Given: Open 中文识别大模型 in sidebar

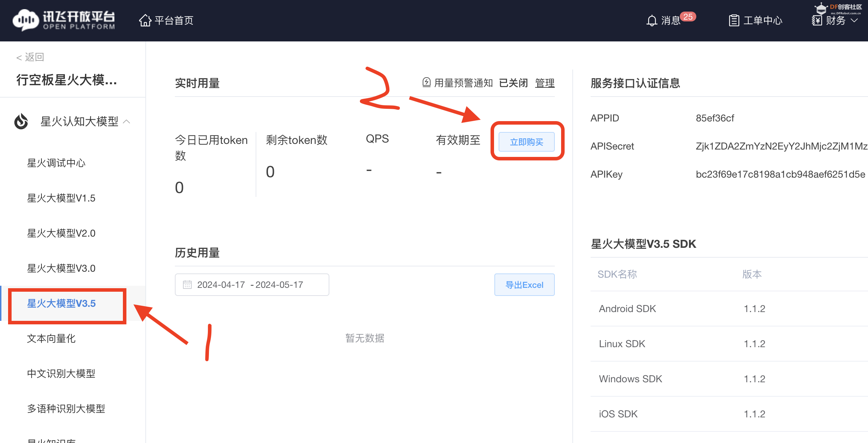Looking at the screenshot, I should click(61, 373).
